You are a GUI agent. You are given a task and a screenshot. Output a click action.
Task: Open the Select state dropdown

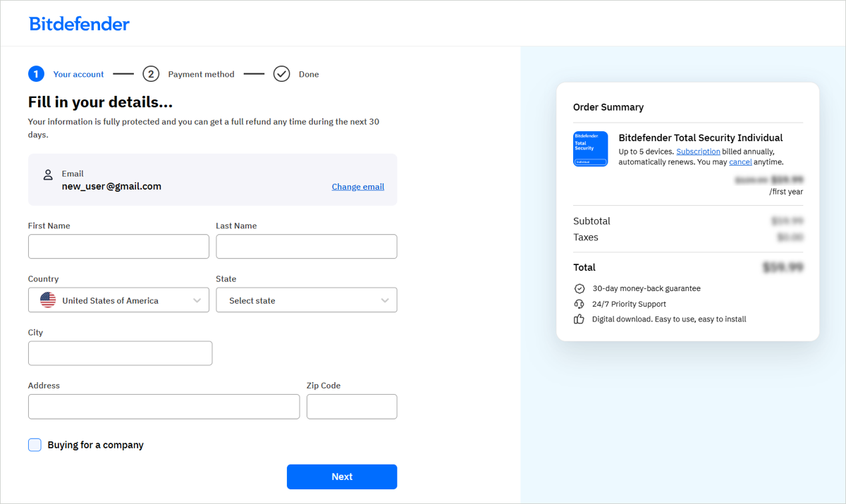click(x=306, y=300)
